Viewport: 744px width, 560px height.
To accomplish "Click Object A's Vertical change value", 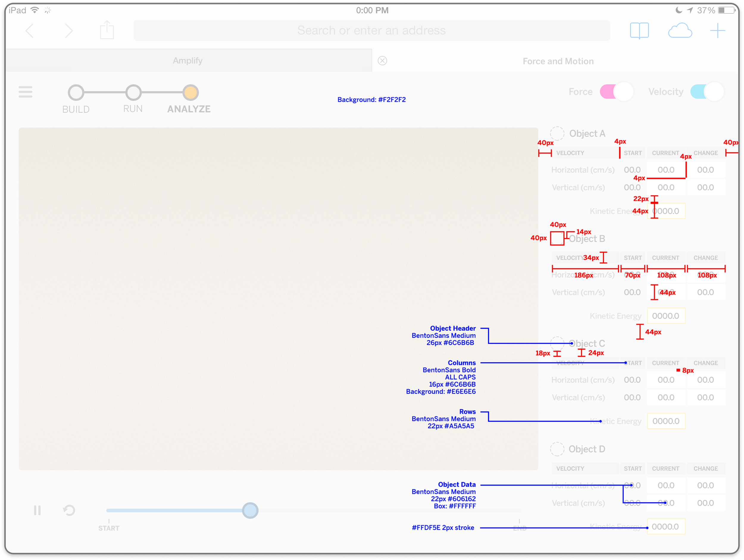I will coord(706,187).
